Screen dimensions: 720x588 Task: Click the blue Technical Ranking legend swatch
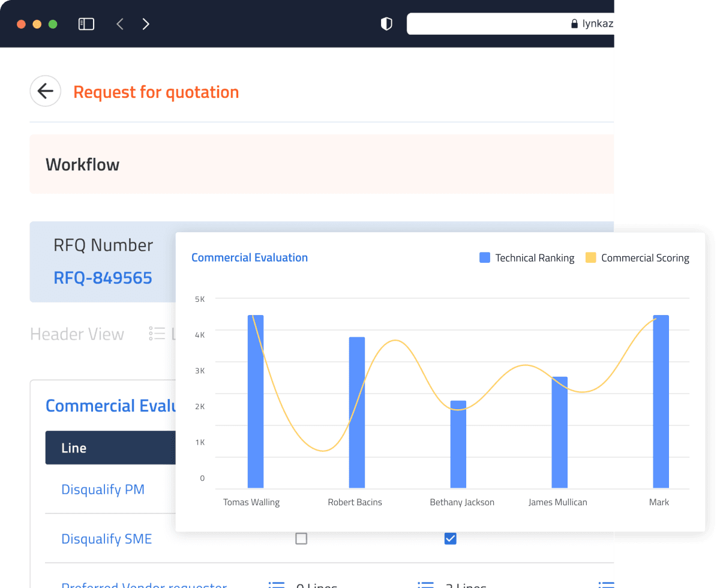[x=485, y=258]
